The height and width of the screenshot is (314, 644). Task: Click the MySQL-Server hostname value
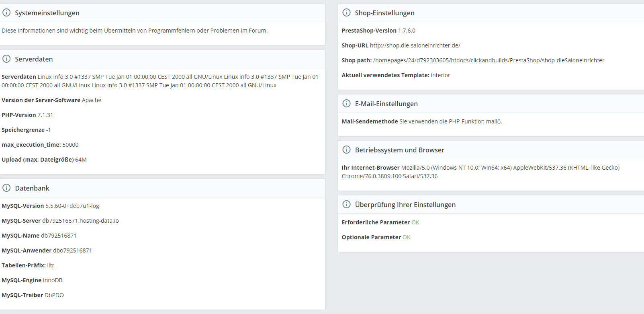80,221
